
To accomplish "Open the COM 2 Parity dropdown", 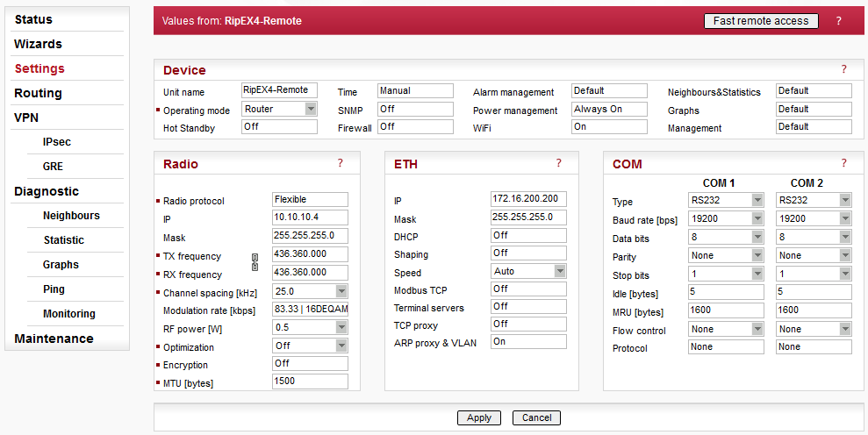I will click(814, 255).
